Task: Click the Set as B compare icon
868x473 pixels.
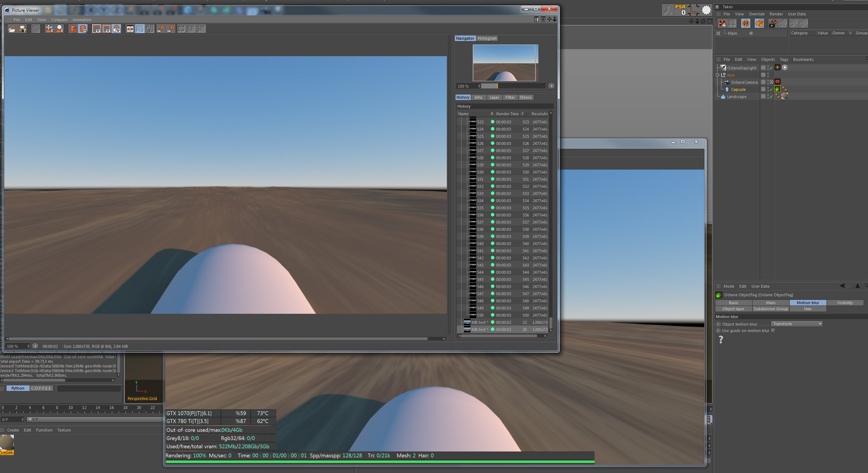Action: tap(171, 29)
